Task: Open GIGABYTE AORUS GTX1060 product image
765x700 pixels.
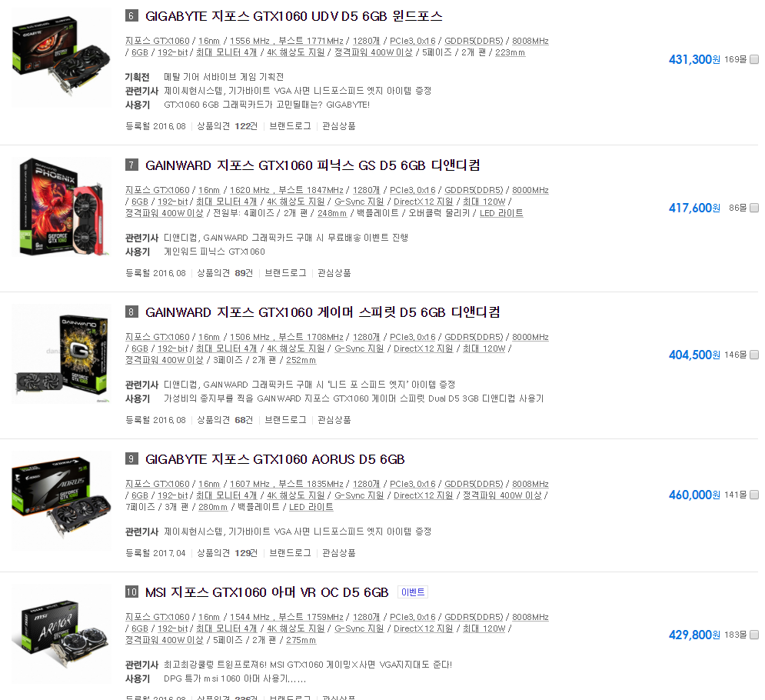Action: tap(61, 500)
